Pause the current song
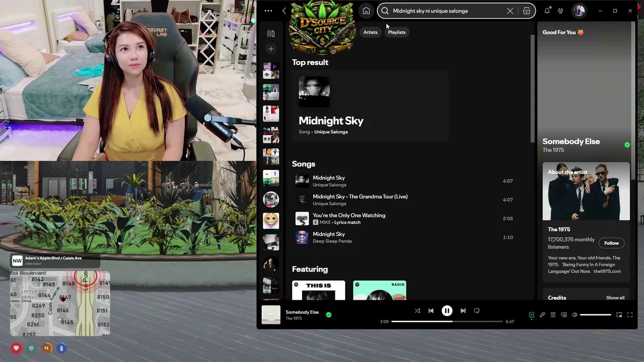The height and width of the screenshot is (362, 644). [x=447, y=311]
